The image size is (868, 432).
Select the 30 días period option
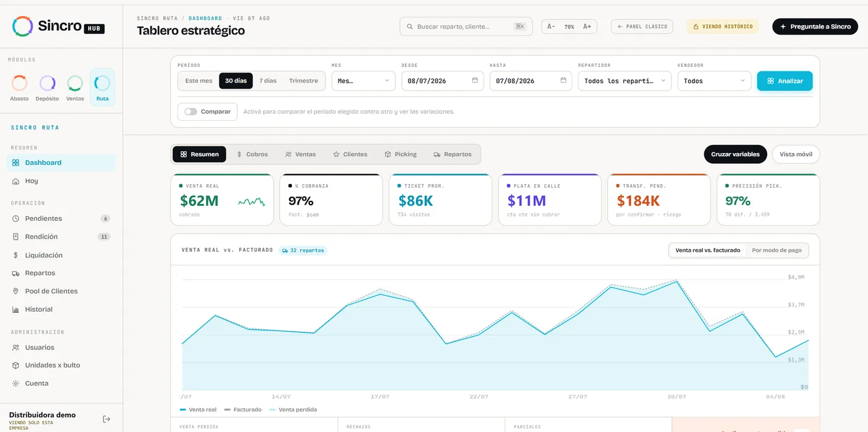click(x=236, y=81)
